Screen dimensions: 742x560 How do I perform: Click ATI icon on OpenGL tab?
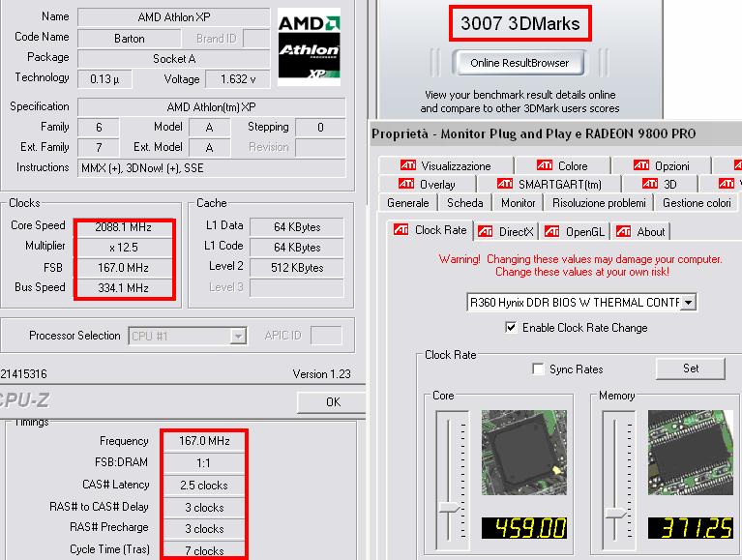pos(551,231)
